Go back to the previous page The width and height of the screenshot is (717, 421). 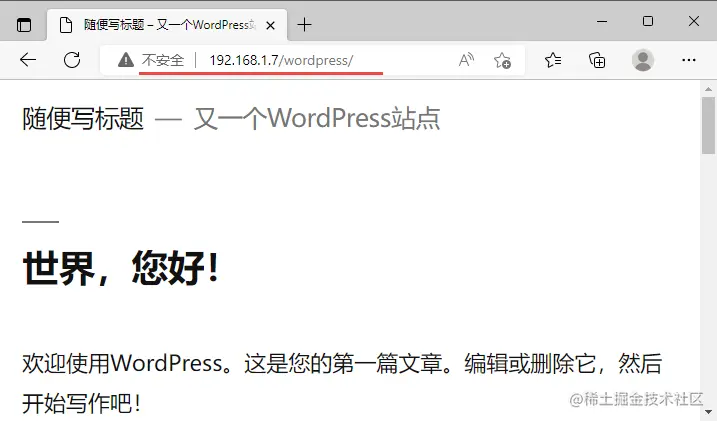click(28, 60)
